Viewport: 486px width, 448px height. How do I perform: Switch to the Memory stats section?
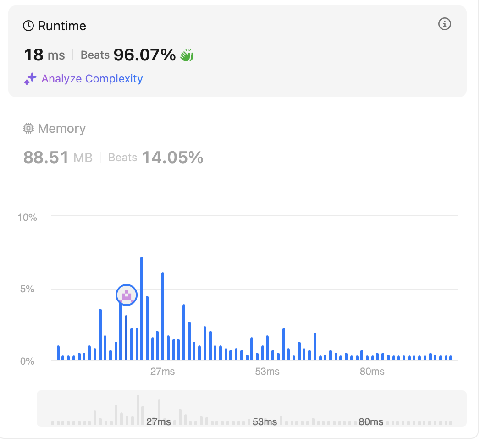61,129
